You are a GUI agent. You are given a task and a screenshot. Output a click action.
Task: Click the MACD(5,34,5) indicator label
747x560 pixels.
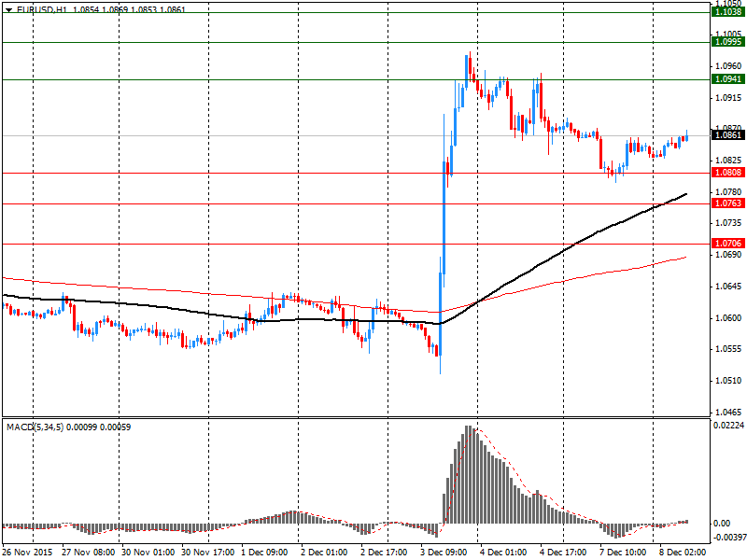click(35, 427)
